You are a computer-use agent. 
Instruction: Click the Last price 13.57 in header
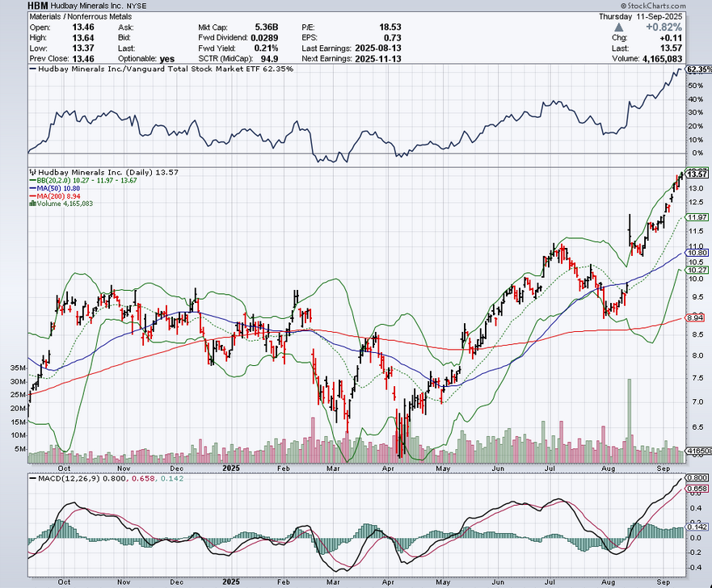(671, 48)
